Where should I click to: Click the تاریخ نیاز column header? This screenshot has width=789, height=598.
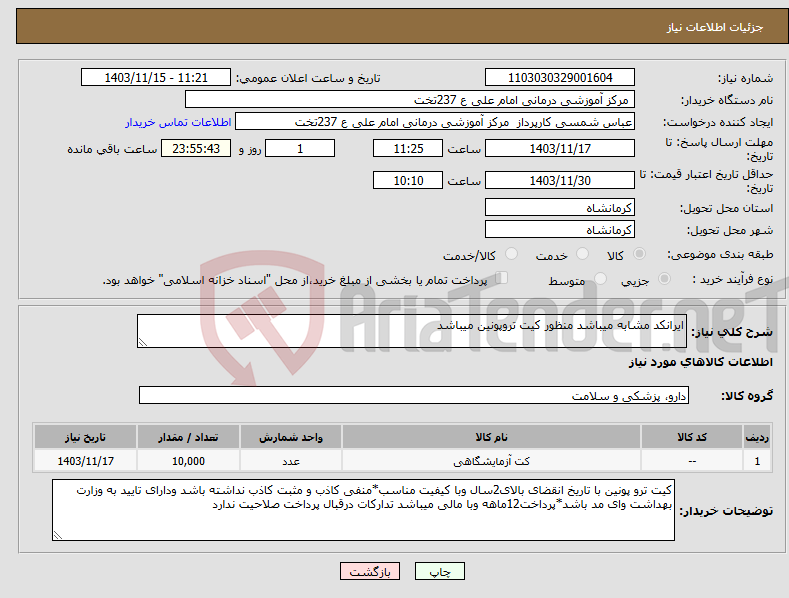pos(85,437)
